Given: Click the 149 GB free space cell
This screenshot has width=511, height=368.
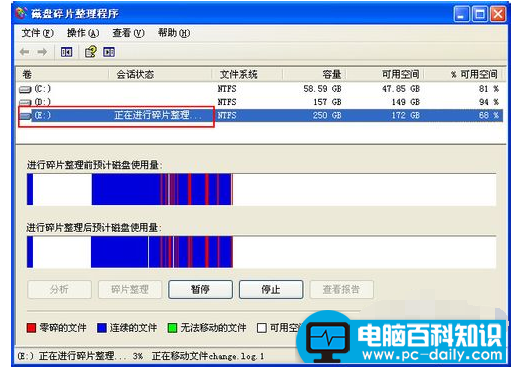Looking at the screenshot, I should click(x=406, y=102).
